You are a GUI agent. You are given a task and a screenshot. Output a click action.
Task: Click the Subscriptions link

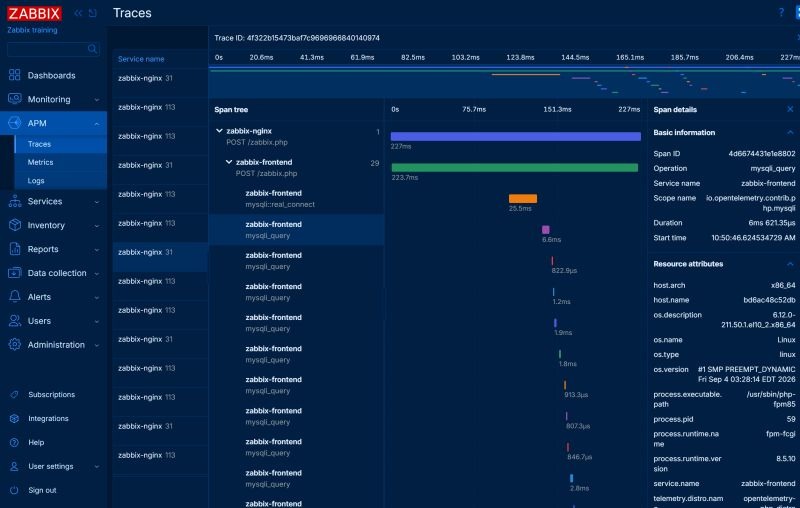point(52,394)
